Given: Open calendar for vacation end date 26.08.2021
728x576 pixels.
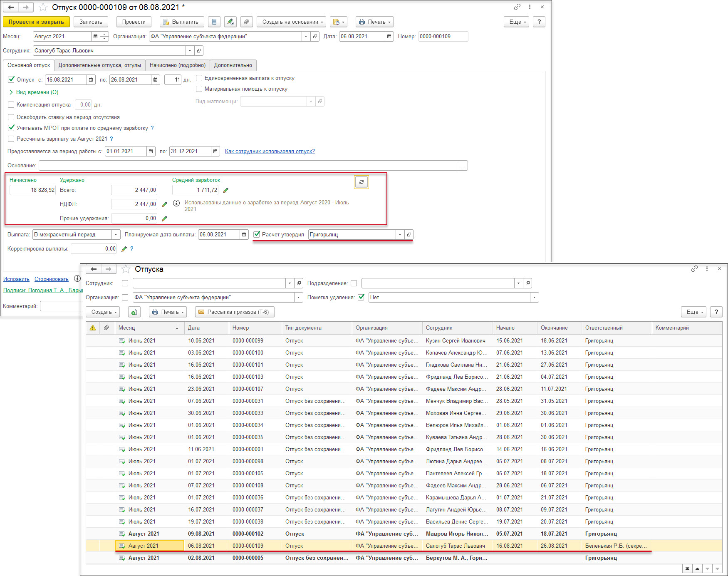Looking at the screenshot, I should (156, 80).
